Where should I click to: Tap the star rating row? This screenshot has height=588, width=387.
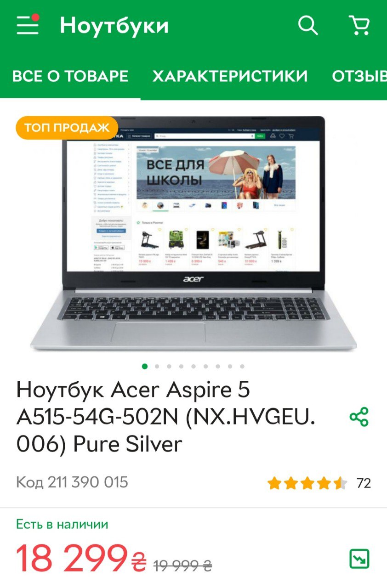click(x=307, y=483)
